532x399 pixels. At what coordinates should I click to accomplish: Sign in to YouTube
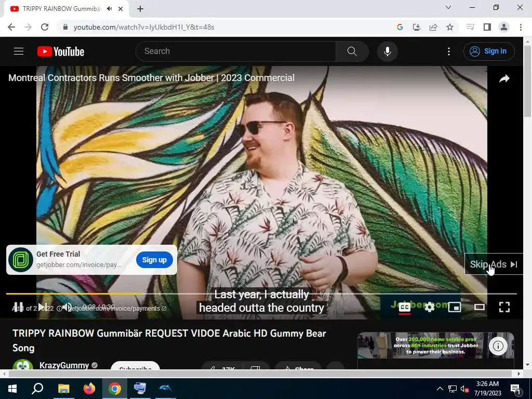pos(489,51)
